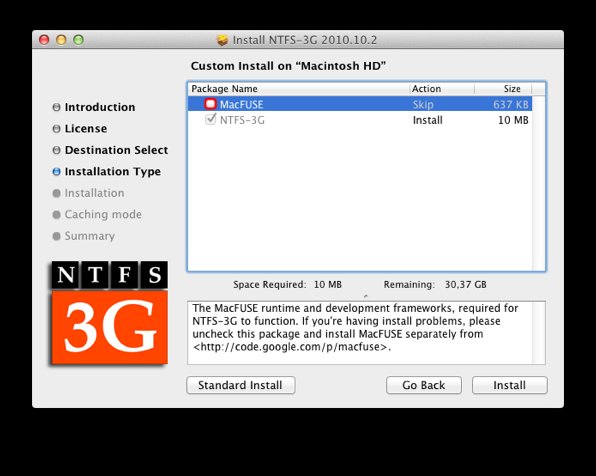The width and height of the screenshot is (596, 476).
Task: Select the Introduction step in sidebar
Action: point(100,107)
